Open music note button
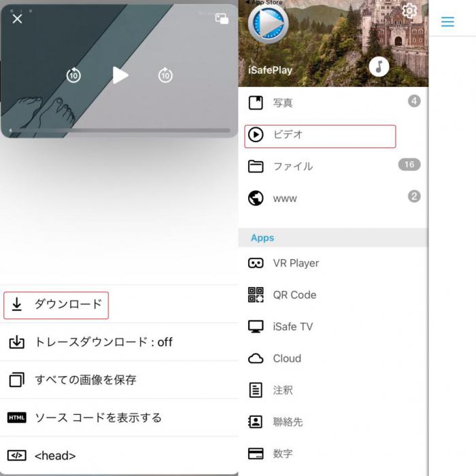476x476 pixels. tap(379, 67)
